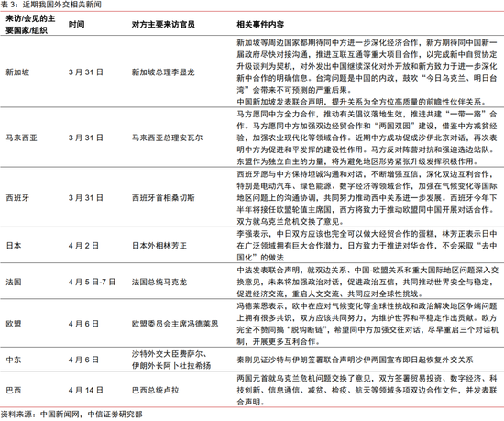This screenshot has width=504, height=421.
Task: Click the official '西班牙首相桑切斯'
Action: point(163,198)
